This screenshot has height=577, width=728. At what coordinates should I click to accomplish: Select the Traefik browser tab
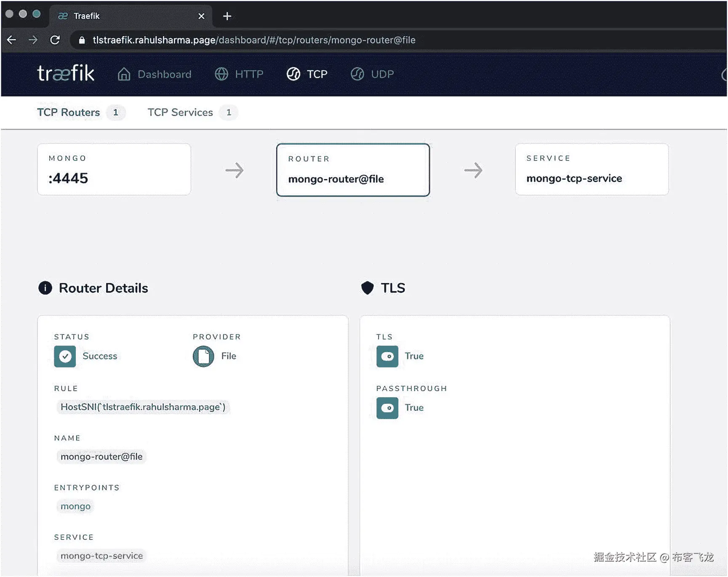click(x=131, y=16)
